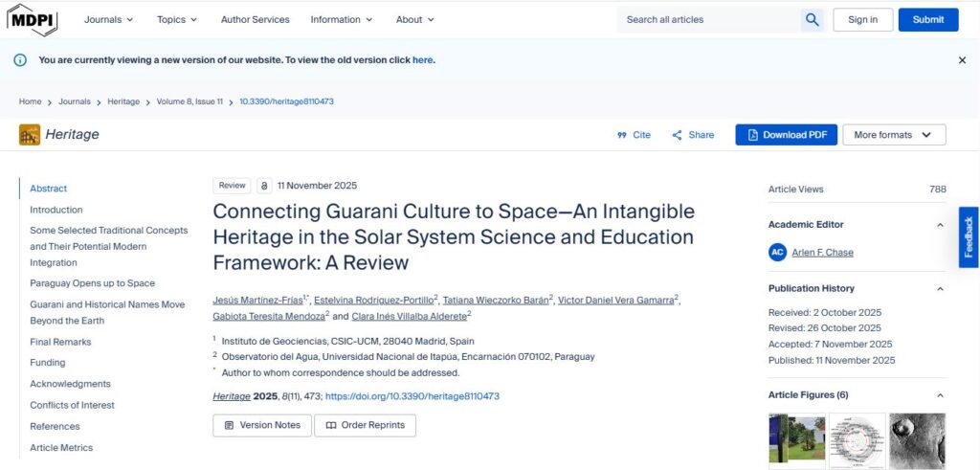Image resolution: width=980 pixels, height=470 pixels.
Task: Open the article DOI link
Action: pos(412,396)
